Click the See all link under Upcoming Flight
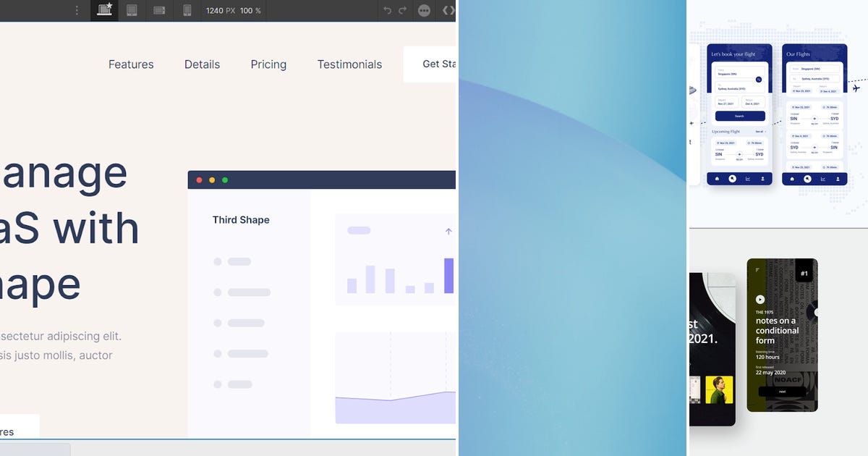This screenshot has height=456, width=868. 759,131
